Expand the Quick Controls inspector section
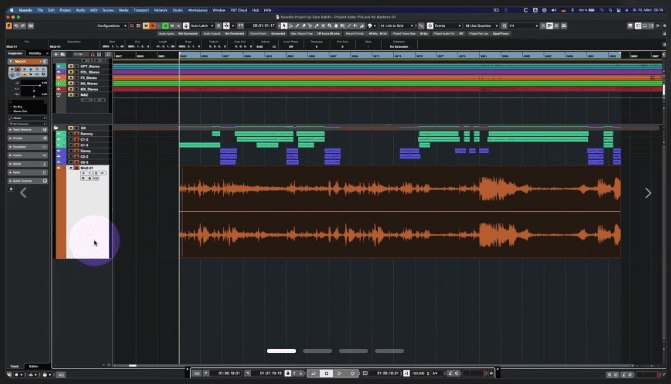 point(28,181)
